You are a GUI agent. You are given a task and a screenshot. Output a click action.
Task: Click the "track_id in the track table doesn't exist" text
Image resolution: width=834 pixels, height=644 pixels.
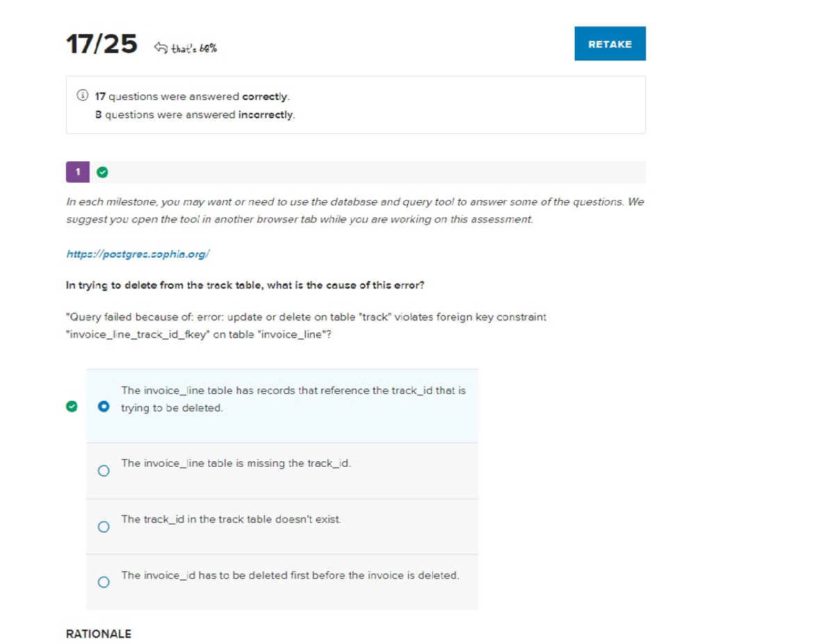tap(231, 519)
